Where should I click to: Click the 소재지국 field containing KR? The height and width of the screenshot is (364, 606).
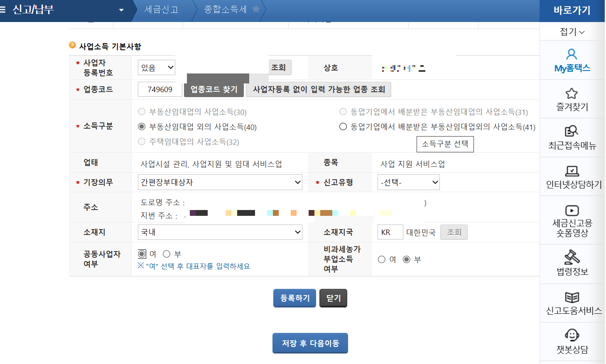[x=390, y=232]
